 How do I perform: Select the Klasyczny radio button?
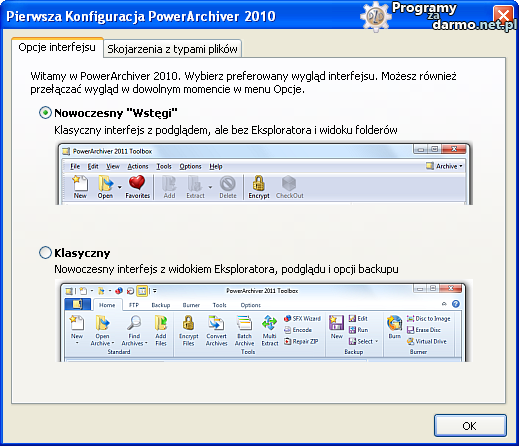click(x=45, y=253)
